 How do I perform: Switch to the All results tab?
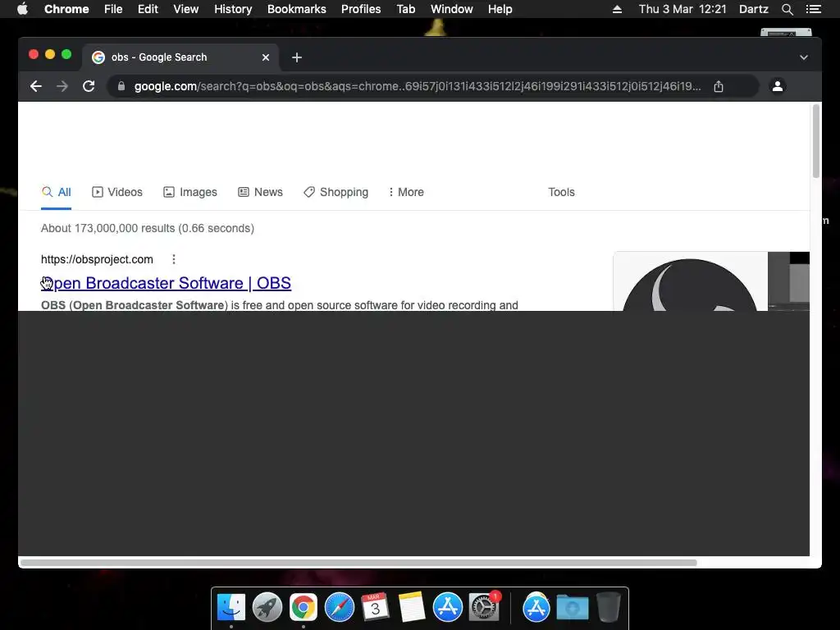click(57, 192)
